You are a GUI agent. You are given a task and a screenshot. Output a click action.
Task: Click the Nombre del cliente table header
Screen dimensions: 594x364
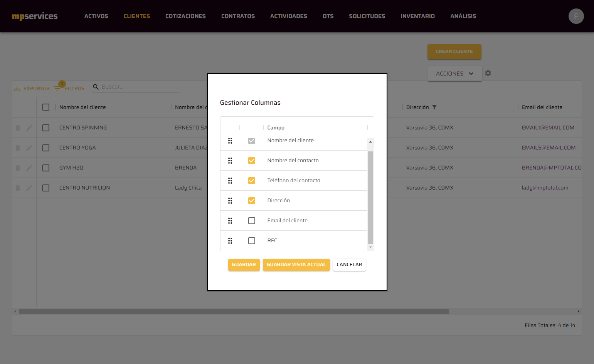tap(82, 107)
